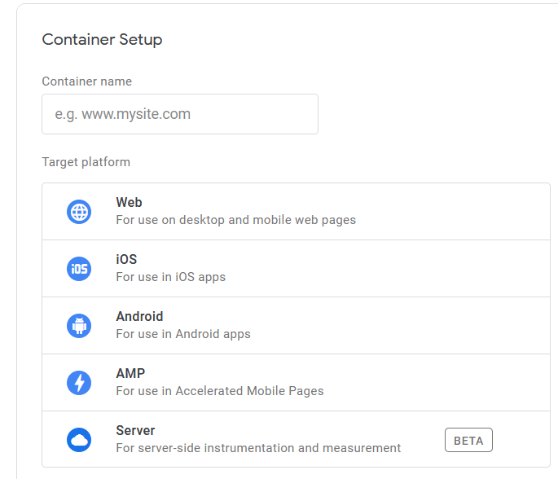Select the Server cloud icon
The height and width of the screenshot is (479, 558).
click(x=79, y=440)
